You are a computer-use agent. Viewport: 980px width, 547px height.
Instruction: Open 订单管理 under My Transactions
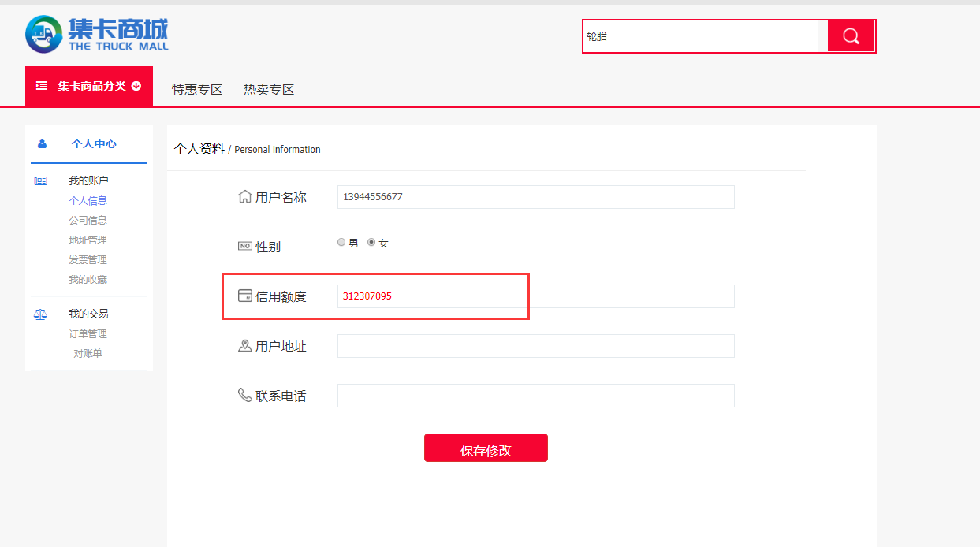pos(88,334)
